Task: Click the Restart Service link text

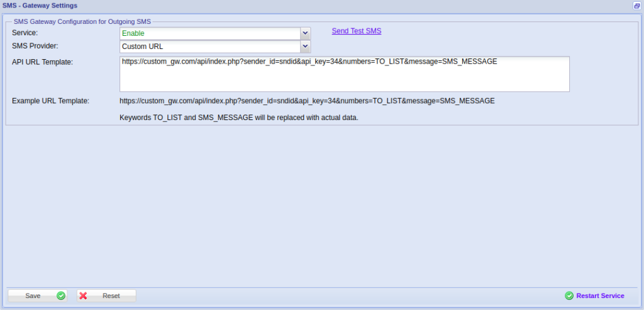Action: [600, 296]
